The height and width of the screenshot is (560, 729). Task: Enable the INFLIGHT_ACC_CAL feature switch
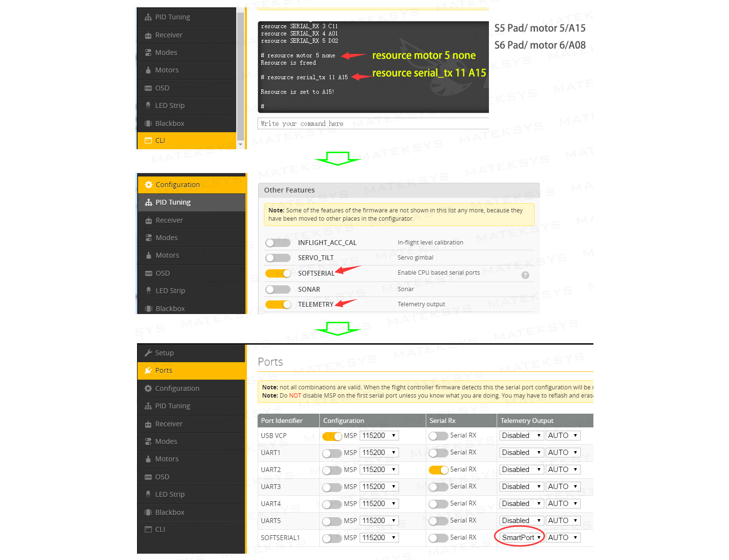pos(278,243)
